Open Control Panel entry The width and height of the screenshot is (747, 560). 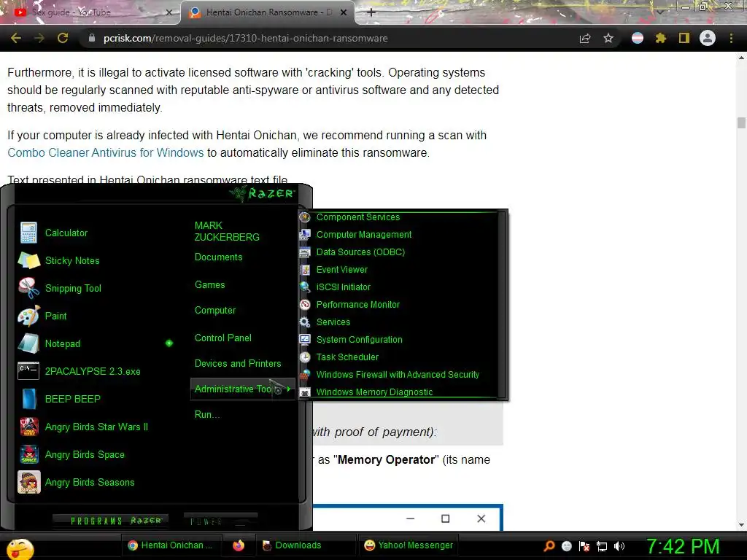[223, 338]
